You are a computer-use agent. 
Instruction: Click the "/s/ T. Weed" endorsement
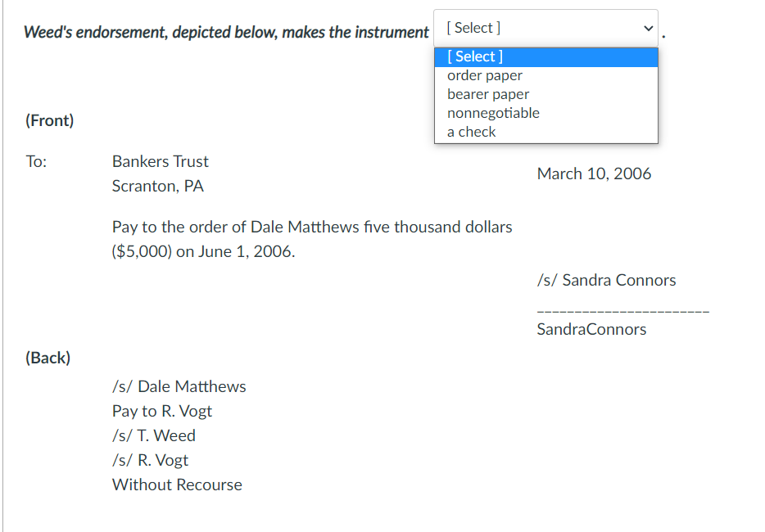(x=154, y=435)
